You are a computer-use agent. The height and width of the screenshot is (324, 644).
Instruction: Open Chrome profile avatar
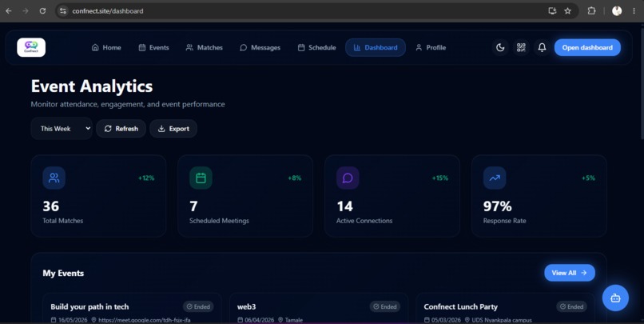pyautogui.click(x=617, y=11)
